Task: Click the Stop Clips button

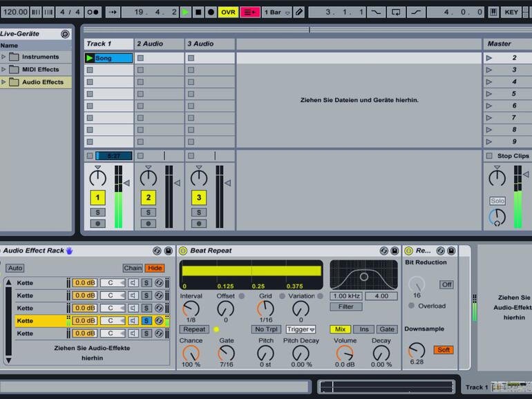Action: coord(513,156)
